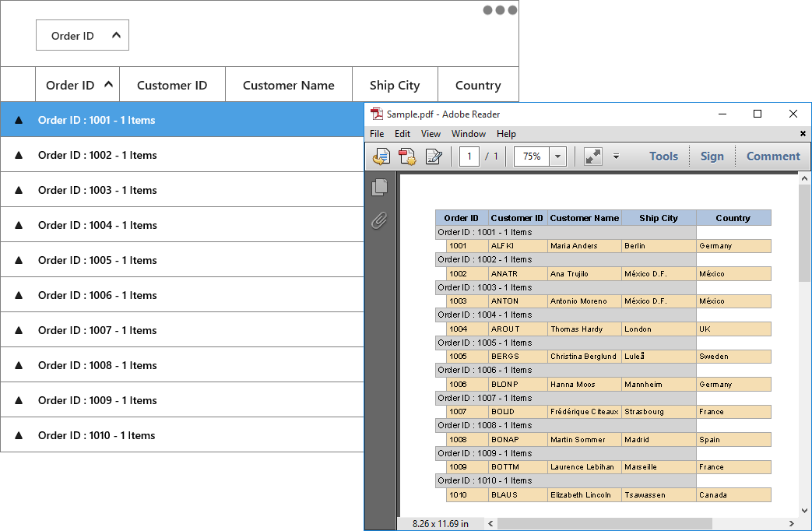This screenshot has height=531, width=812.
Task: Open the zoom percentage dropdown arrow
Action: pos(557,156)
